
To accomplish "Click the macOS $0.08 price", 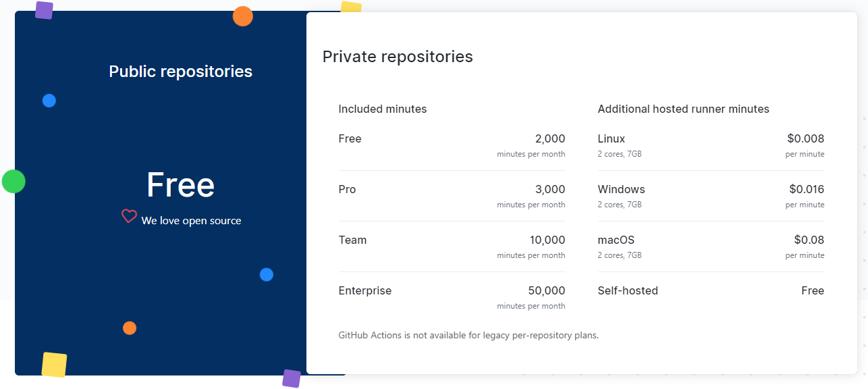I will coord(809,240).
